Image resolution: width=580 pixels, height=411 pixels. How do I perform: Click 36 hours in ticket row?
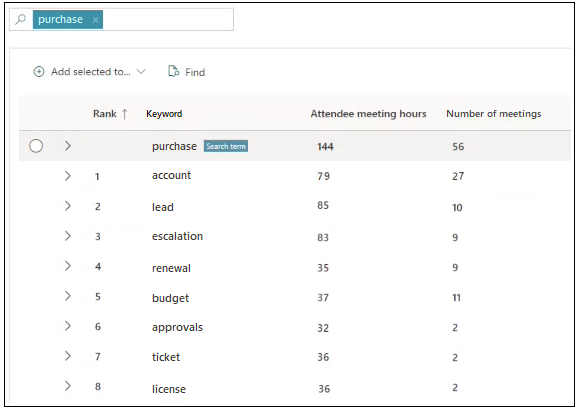coord(323,357)
